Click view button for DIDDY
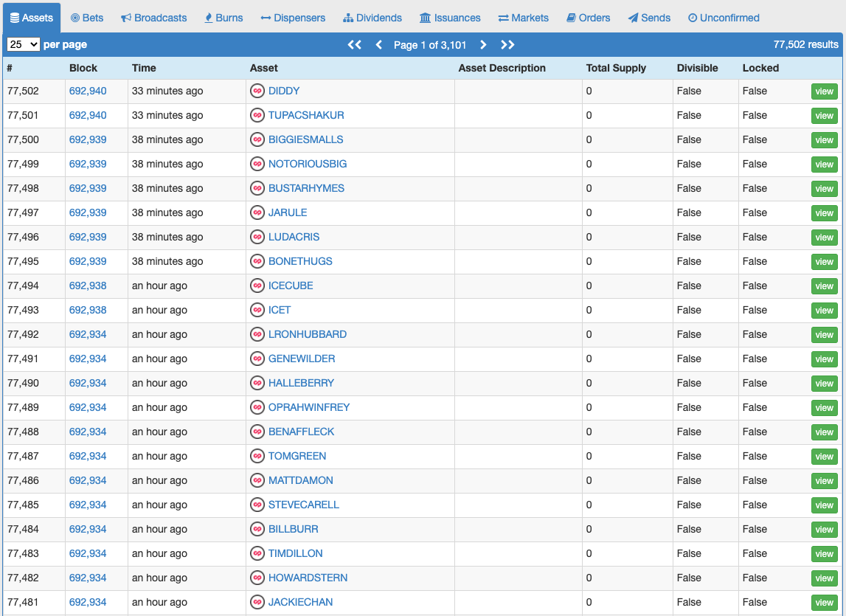 point(824,91)
